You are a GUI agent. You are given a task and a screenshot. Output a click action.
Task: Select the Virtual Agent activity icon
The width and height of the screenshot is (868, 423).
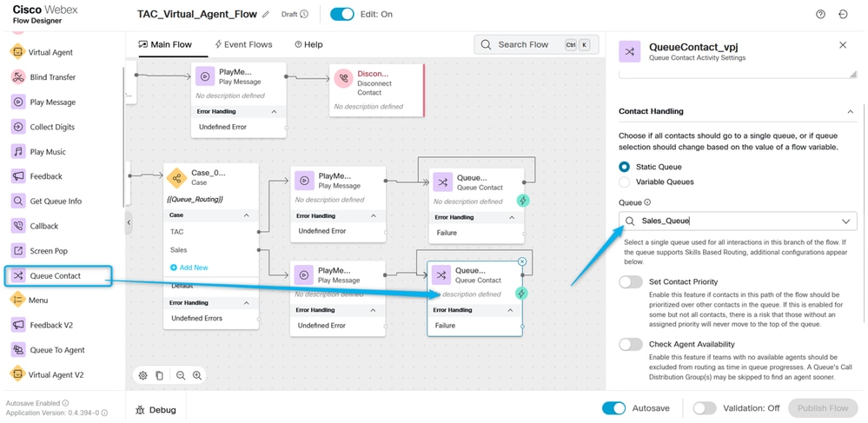17,52
